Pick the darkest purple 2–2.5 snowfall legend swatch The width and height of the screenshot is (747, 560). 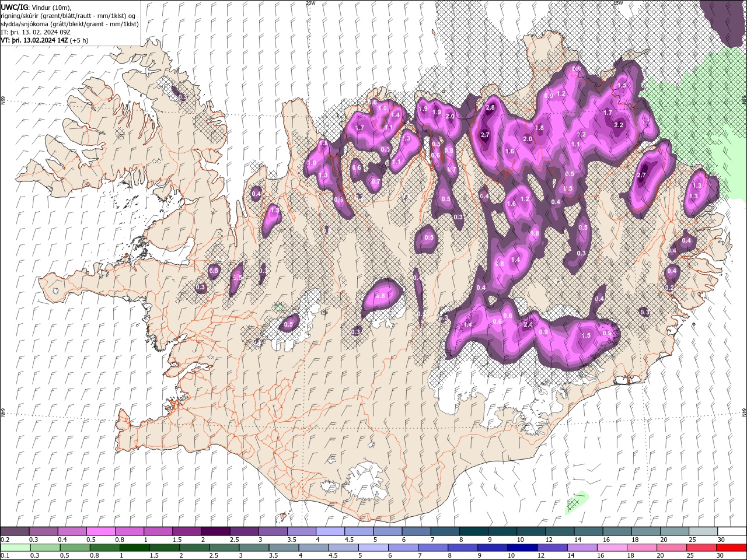215,531
